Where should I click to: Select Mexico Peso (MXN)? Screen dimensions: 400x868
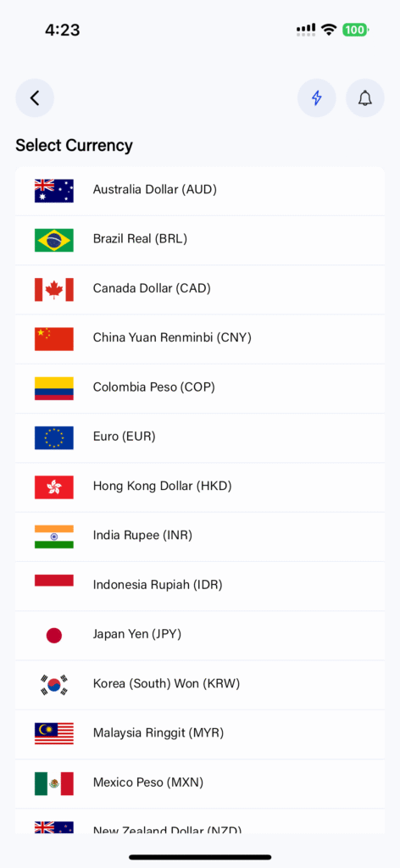point(200,783)
